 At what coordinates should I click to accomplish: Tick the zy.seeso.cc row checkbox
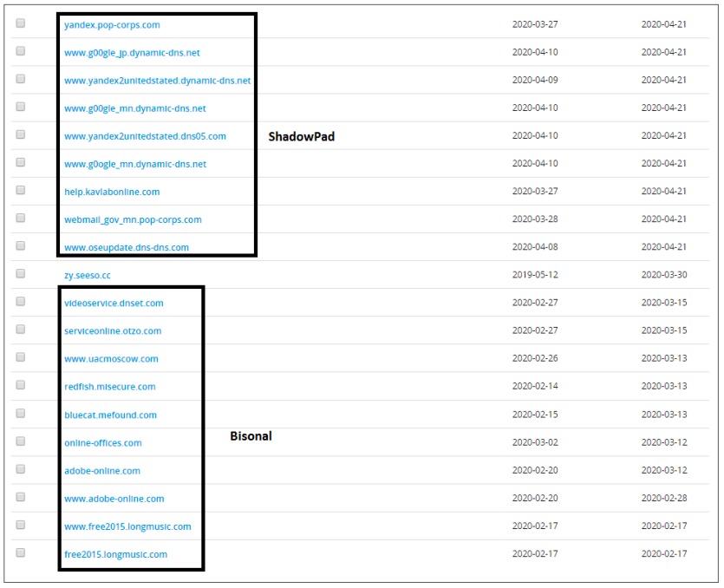tap(20, 273)
